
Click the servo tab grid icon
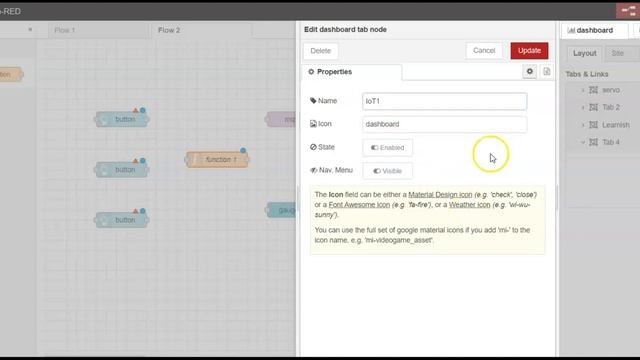pyautogui.click(x=593, y=90)
